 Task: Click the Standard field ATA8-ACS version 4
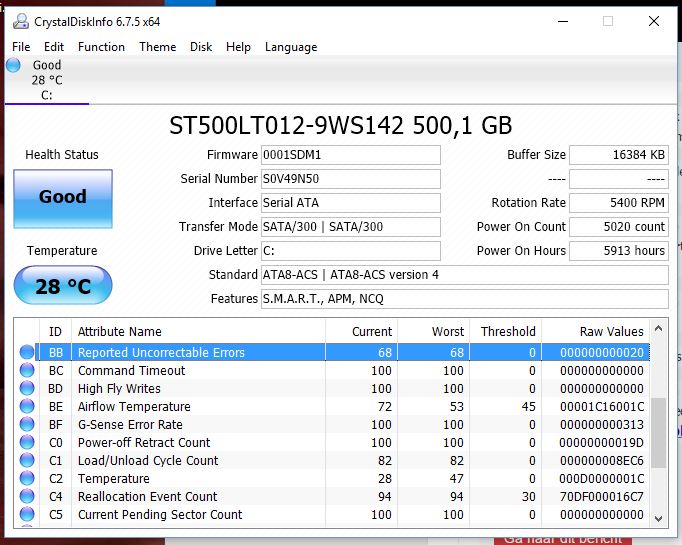tap(465, 275)
